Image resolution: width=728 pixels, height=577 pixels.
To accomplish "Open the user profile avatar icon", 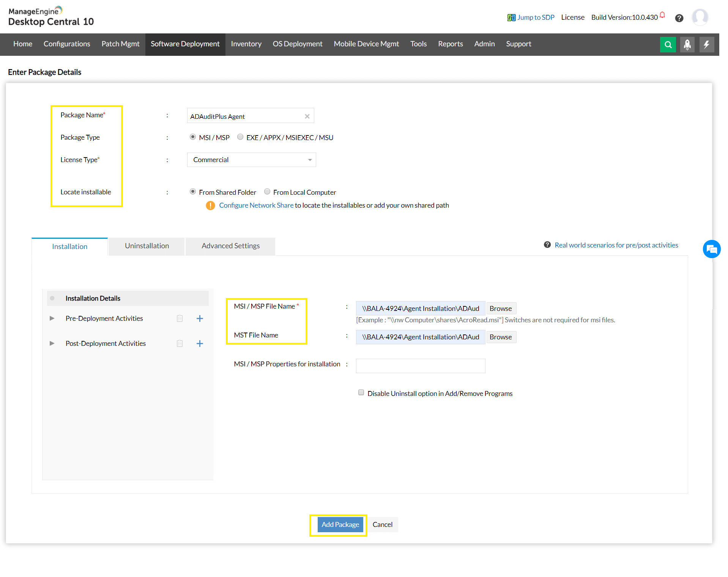I will coord(700,17).
